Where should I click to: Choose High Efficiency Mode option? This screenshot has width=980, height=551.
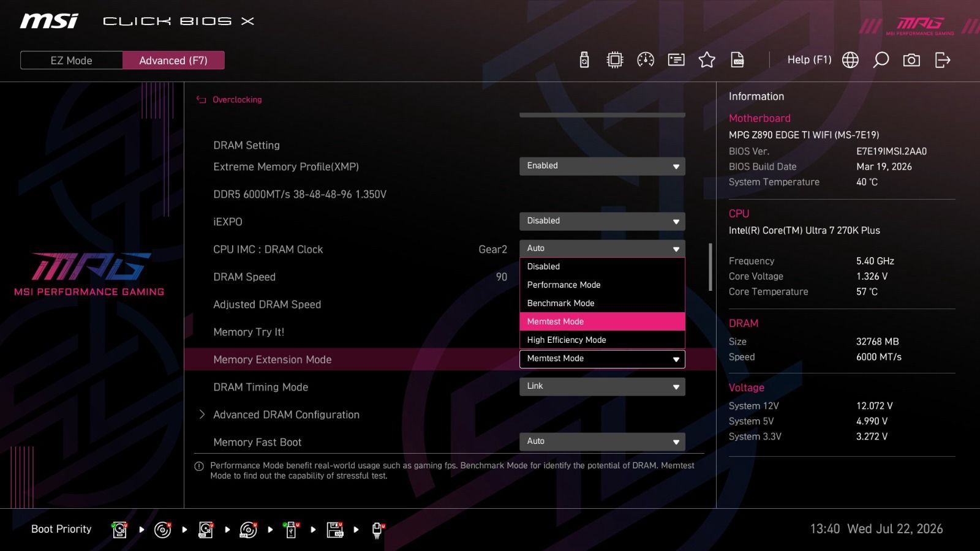pyautogui.click(x=602, y=340)
